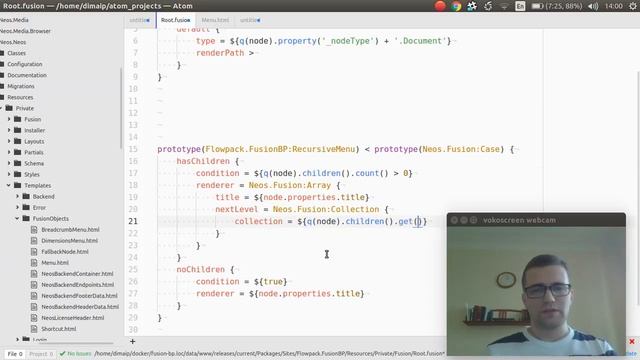Click the tree view vertical scrollbar
The height and width of the screenshot is (360, 640).
(x=121, y=108)
